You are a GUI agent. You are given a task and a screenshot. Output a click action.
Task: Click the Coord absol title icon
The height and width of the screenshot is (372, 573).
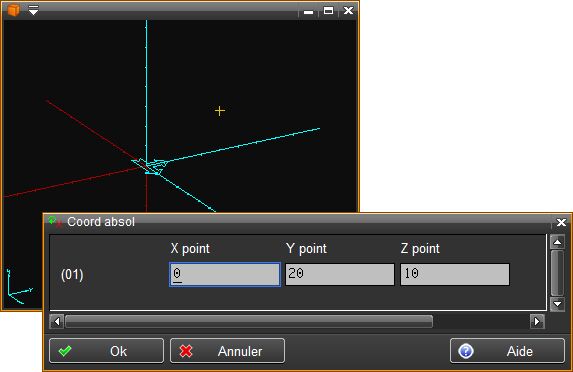click(x=55, y=221)
